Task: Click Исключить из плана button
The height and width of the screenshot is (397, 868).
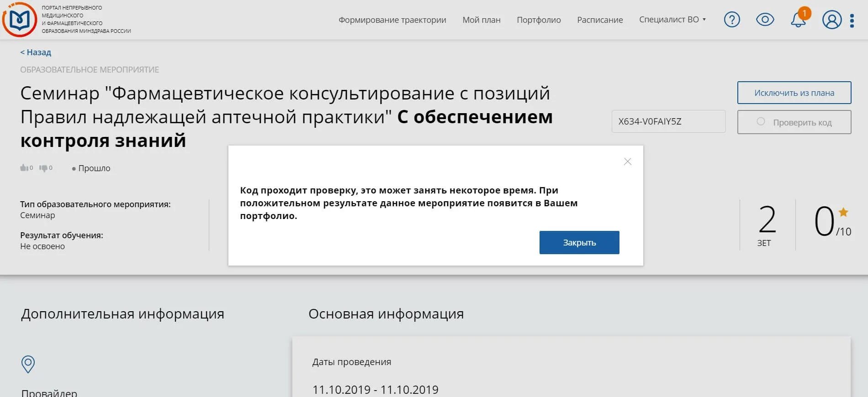Action: pyautogui.click(x=794, y=93)
